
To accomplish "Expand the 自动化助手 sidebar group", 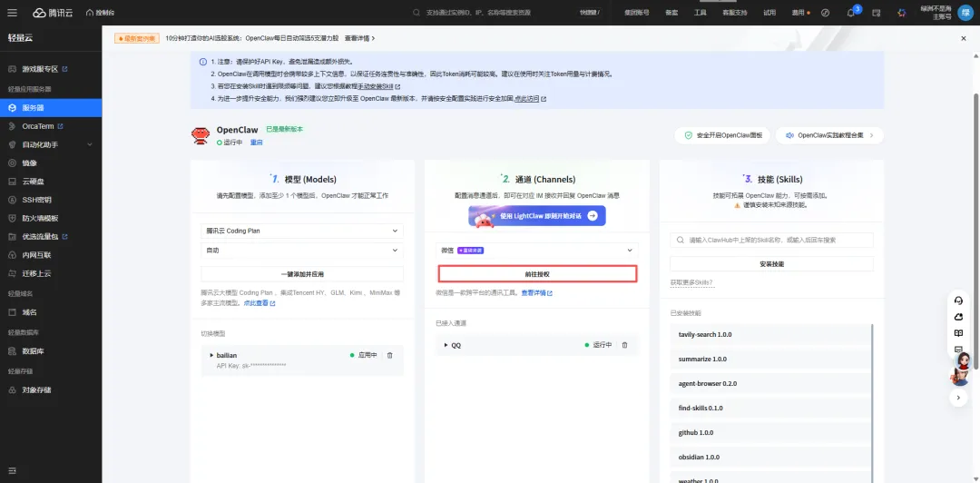I will [51, 144].
